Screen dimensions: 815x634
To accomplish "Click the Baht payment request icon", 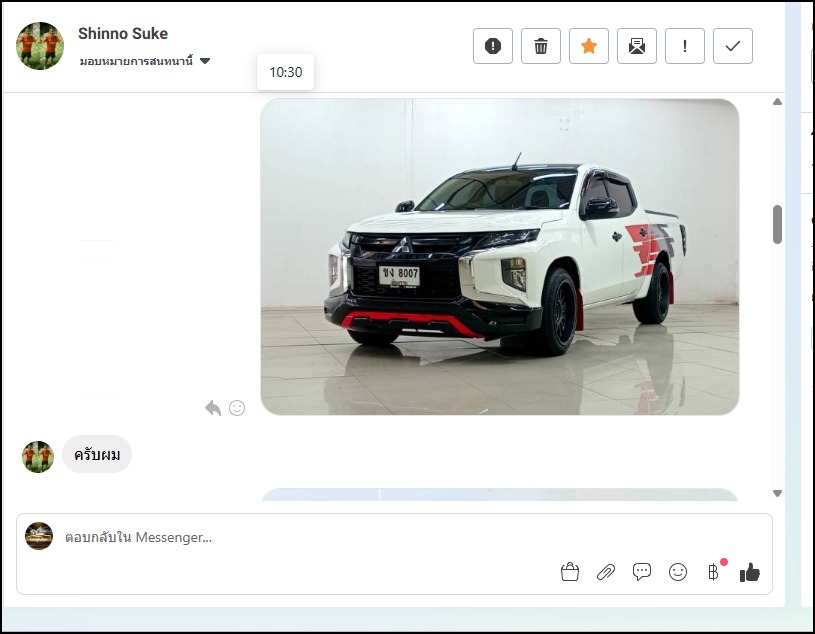I will (x=713, y=572).
